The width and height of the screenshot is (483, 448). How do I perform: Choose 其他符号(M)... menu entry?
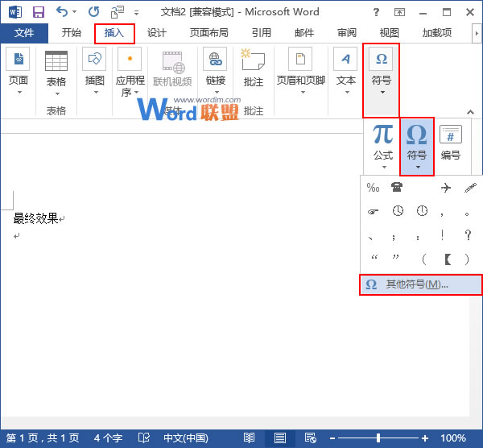tap(420, 284)
